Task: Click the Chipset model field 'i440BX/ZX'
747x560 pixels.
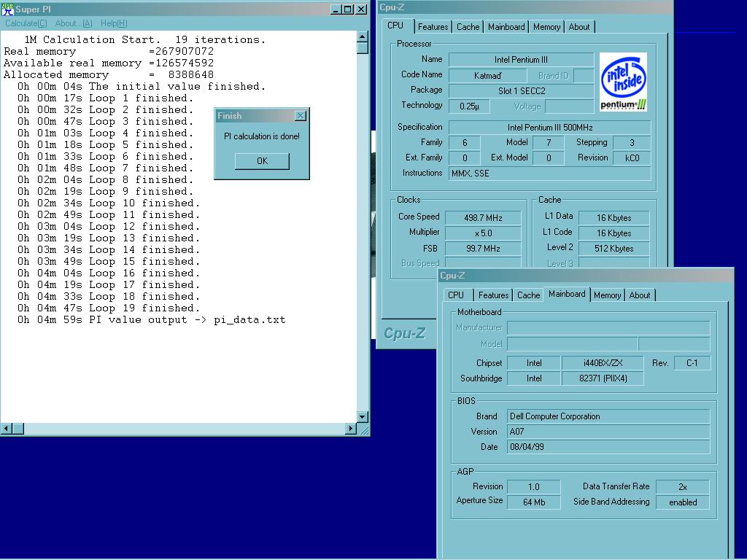Action: [603, 363]
